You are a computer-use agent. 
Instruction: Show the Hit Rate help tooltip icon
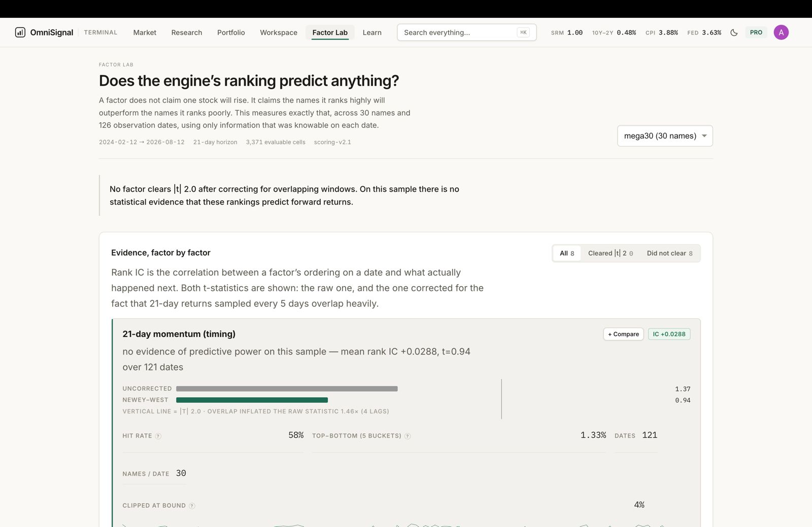pos(158,436)
